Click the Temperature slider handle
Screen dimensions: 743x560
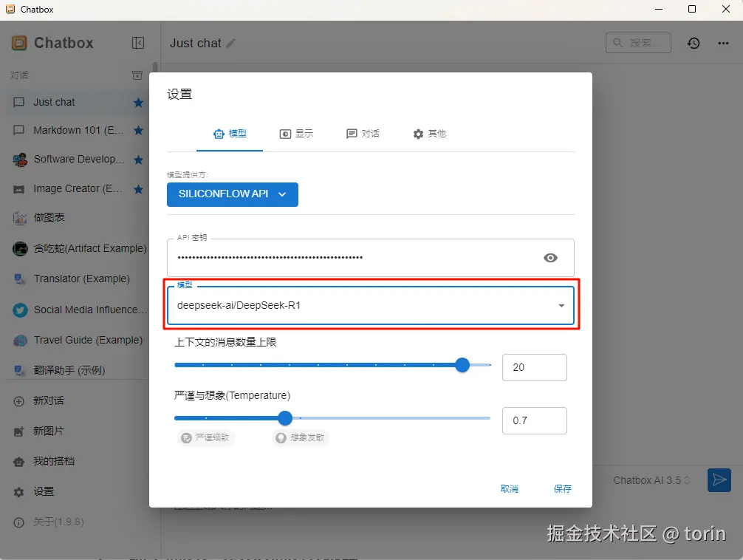point(285,418)
